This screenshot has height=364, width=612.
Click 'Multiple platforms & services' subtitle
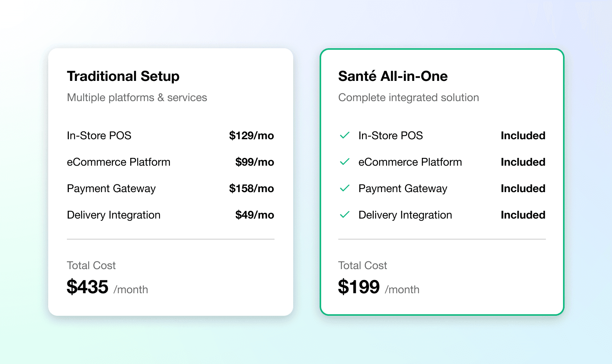point(137,98)
